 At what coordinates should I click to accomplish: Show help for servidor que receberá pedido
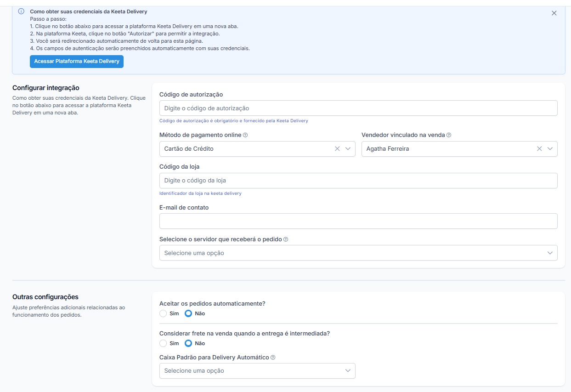[x=286, y=239]
